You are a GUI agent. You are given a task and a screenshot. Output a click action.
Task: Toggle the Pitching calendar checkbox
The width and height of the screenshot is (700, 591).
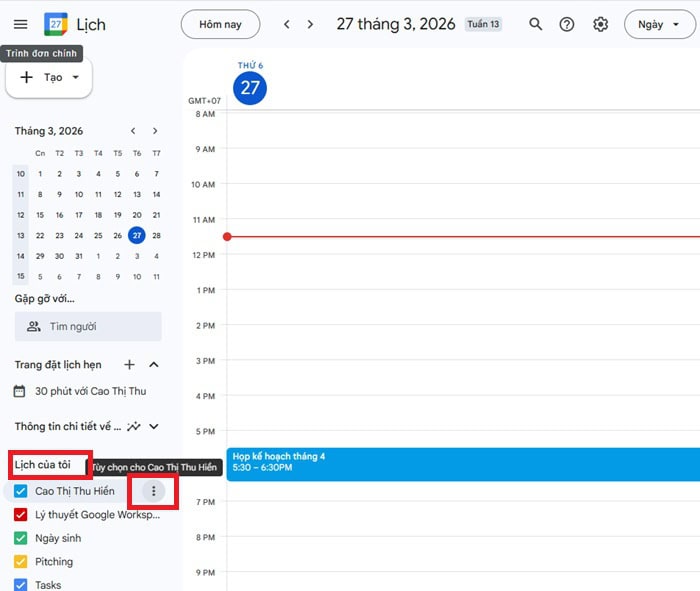point(21,562)
